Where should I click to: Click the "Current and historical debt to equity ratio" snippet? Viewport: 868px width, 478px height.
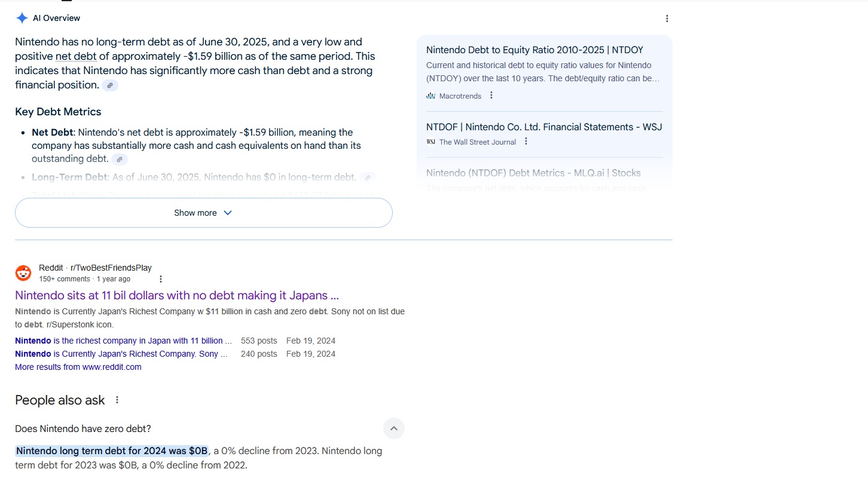[x=543, y=72]
